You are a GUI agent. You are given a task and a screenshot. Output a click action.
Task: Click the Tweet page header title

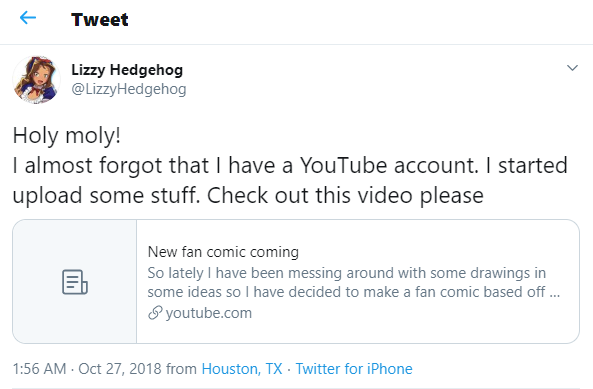(x=100, y=20)
